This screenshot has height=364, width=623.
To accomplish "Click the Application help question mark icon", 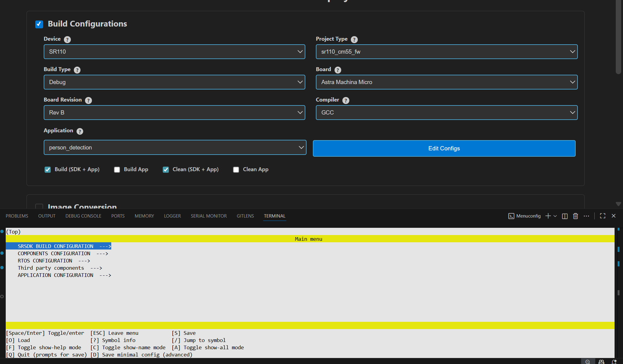I will click(x=80, y=131).
